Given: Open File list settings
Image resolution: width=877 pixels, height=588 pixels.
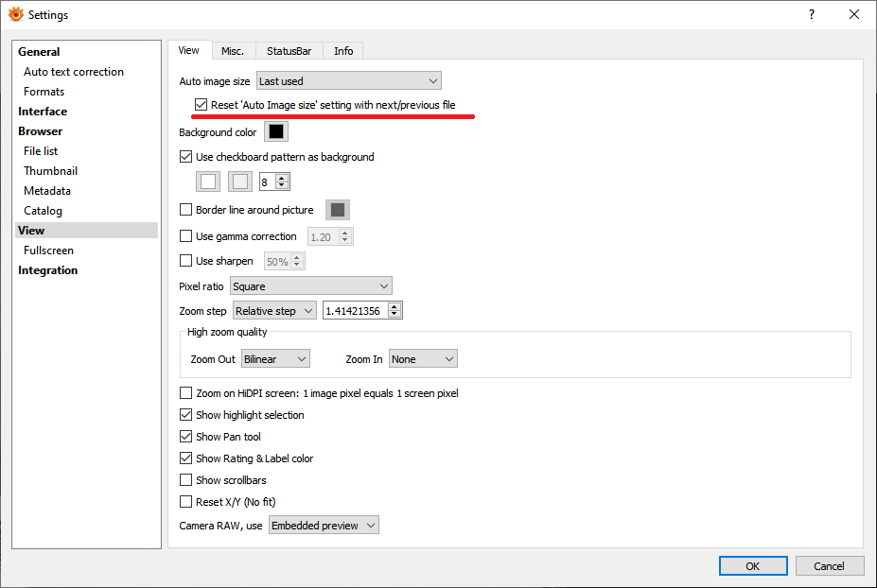Looking at the screenshot, I should [41, 151].
